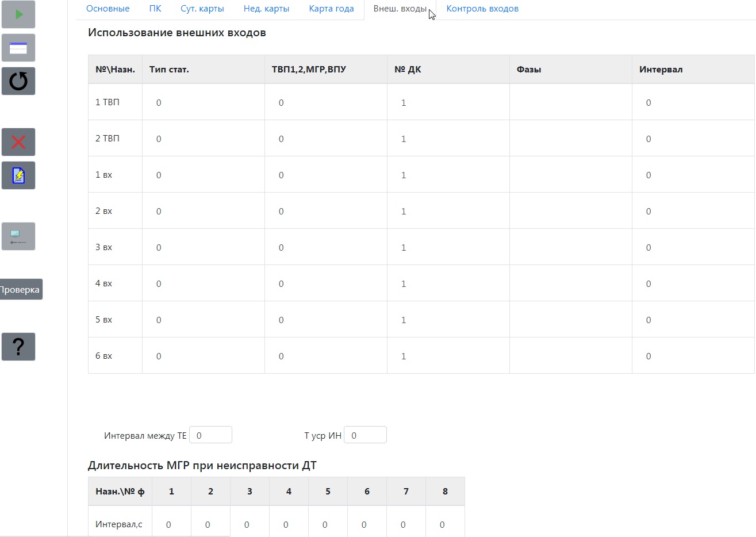The width and height of the screenshot is (756, 537).
Task: Click ТВП1,2,МГР,ВПУ cell in 4 вх row
Action: click(326, 283)
